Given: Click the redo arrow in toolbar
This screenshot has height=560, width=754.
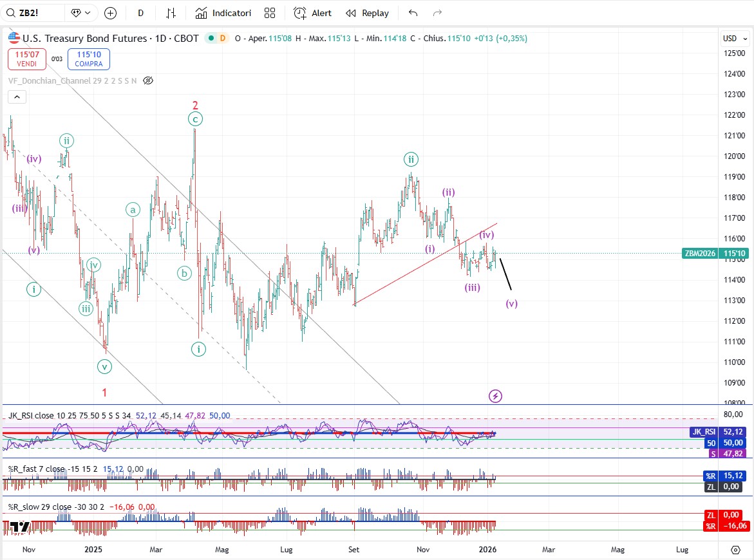Looking at the screenshot, I should click(x=437, y=13).
